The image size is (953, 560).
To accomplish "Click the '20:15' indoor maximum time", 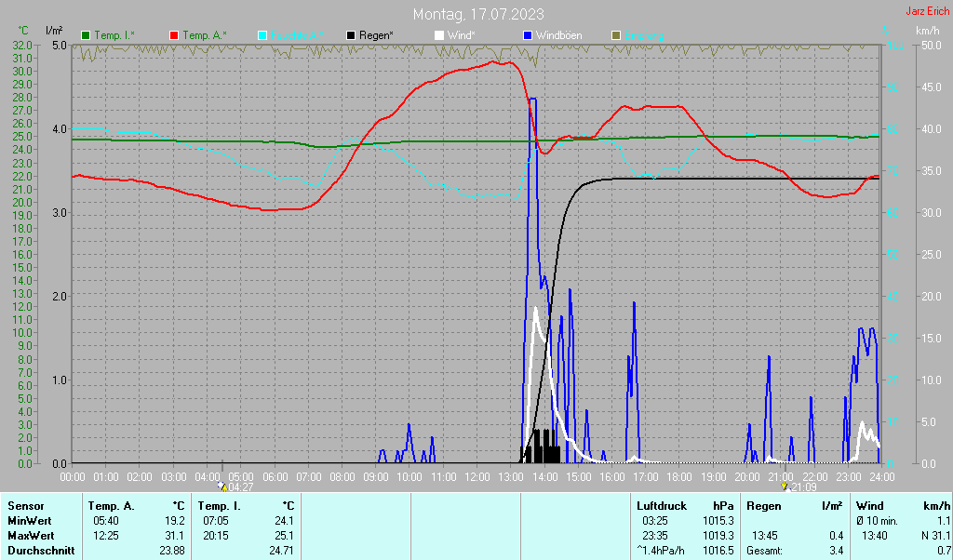I will click(215, 537).
